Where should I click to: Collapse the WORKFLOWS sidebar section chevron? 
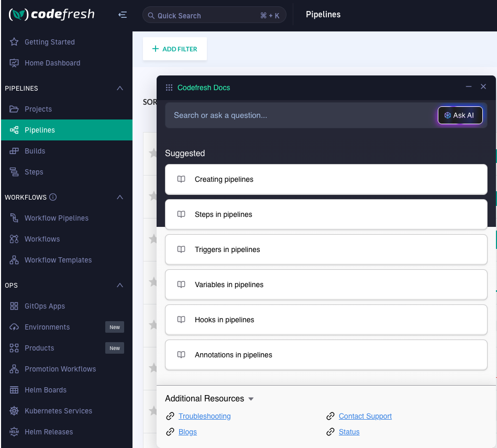click(120, 197)
